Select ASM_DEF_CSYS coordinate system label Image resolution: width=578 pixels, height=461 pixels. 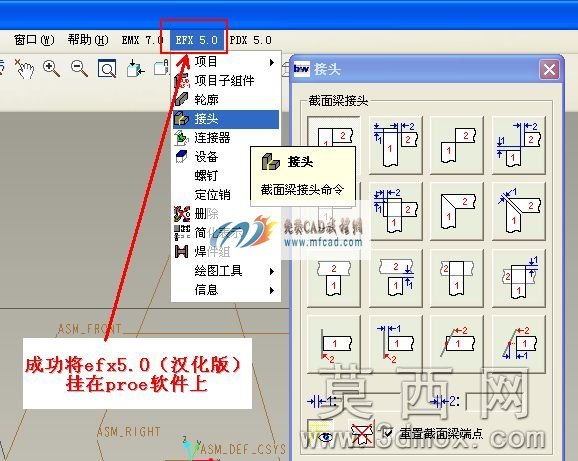(x=243, y=449)
